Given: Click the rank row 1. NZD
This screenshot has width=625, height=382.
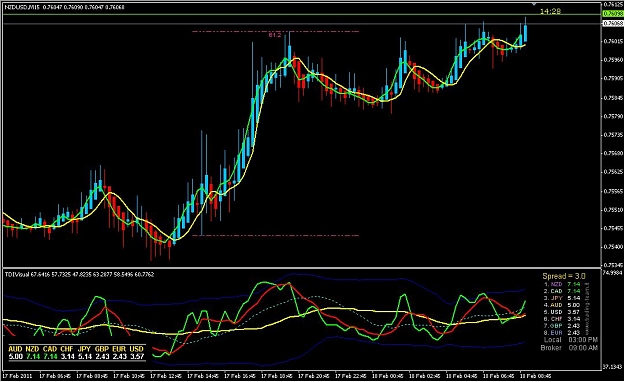Looking at the screenshot, I should tap(562, 284).
